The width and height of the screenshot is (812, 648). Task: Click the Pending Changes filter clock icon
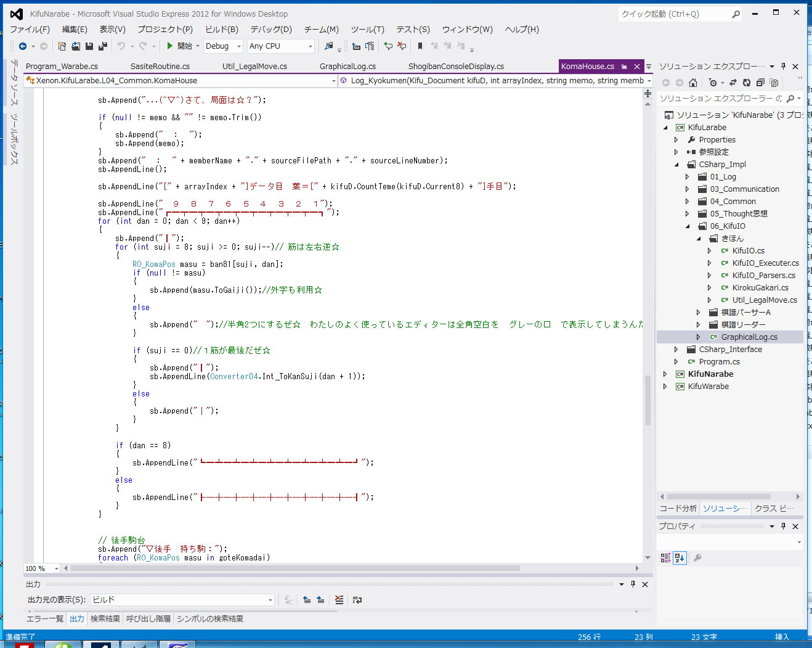click(713, 83)
